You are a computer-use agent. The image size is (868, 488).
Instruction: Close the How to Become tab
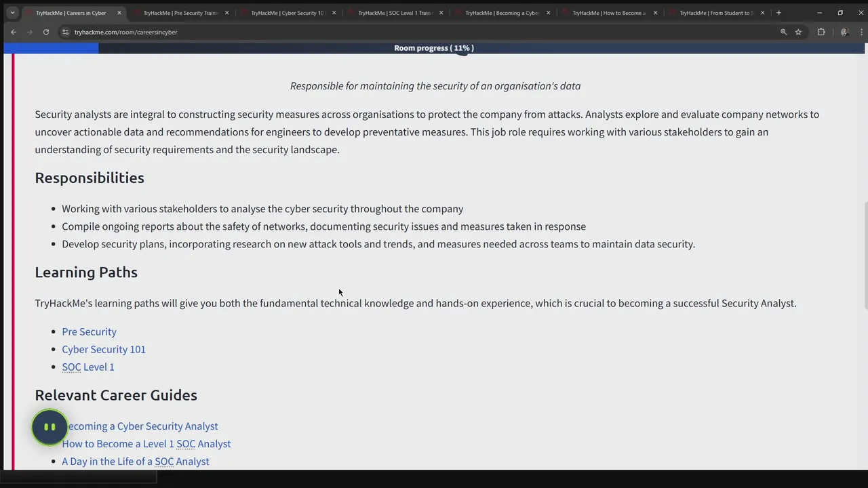[655, 13]
